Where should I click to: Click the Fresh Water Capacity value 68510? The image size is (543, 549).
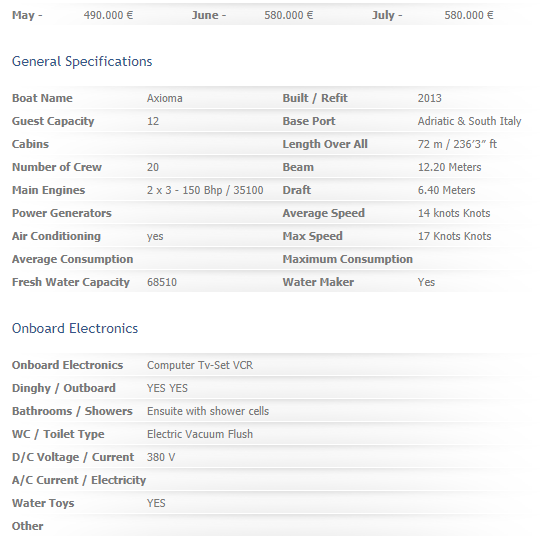(162, 282)
